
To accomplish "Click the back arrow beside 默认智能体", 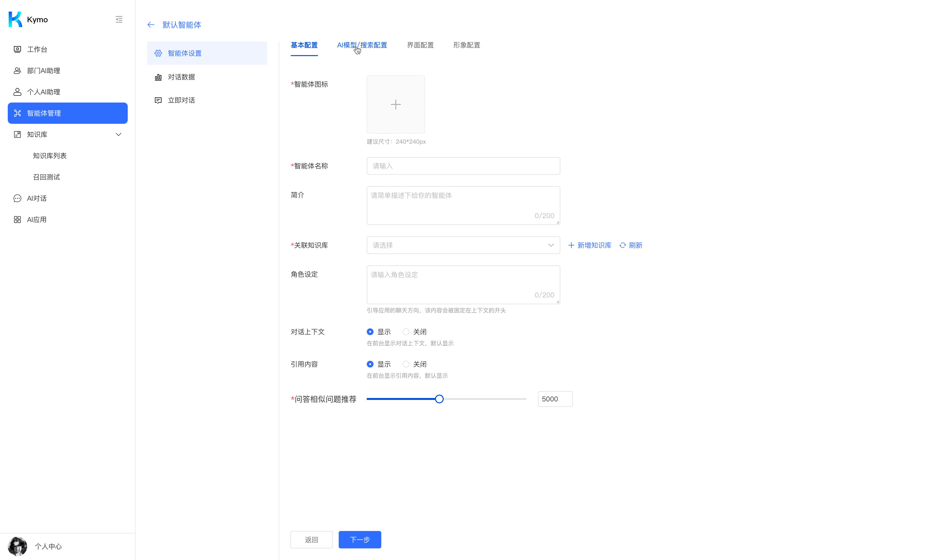I will click(151, 25).
